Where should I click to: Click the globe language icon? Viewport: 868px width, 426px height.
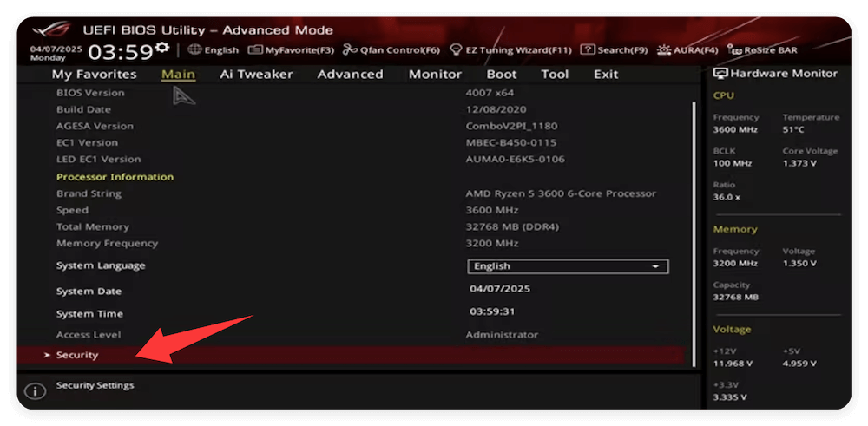(x=194, y=49)
